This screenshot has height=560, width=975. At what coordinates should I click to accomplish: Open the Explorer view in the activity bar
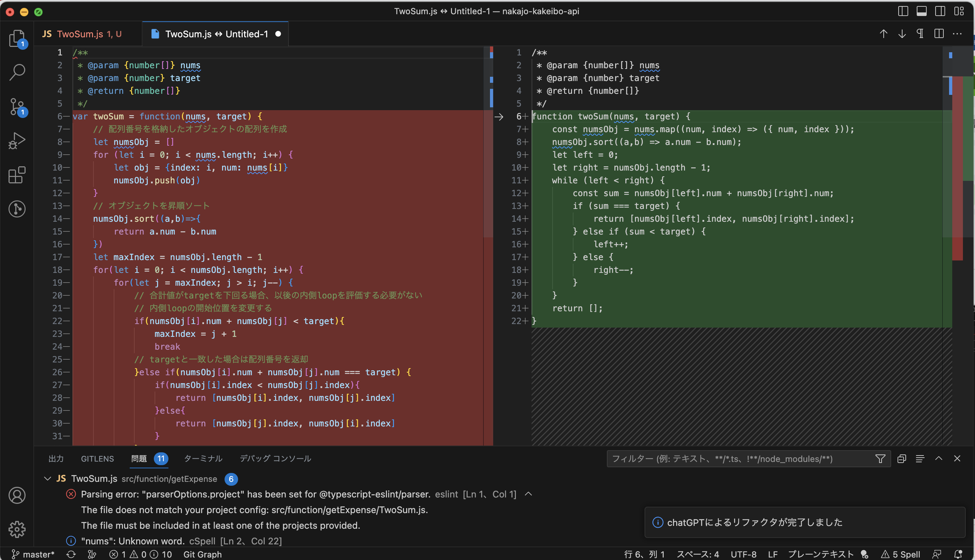click(x=17, y=38)
